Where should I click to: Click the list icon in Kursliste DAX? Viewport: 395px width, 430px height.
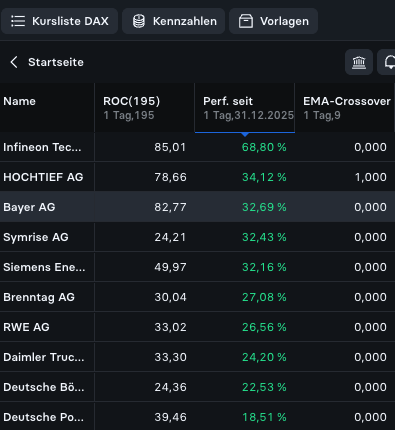(x=18, y=21)
